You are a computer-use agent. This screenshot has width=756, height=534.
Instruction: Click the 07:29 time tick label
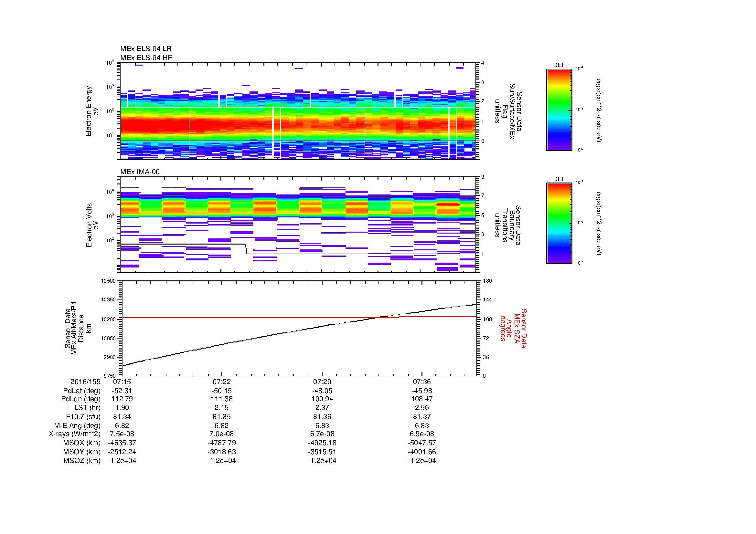click(x=322, y=382)
